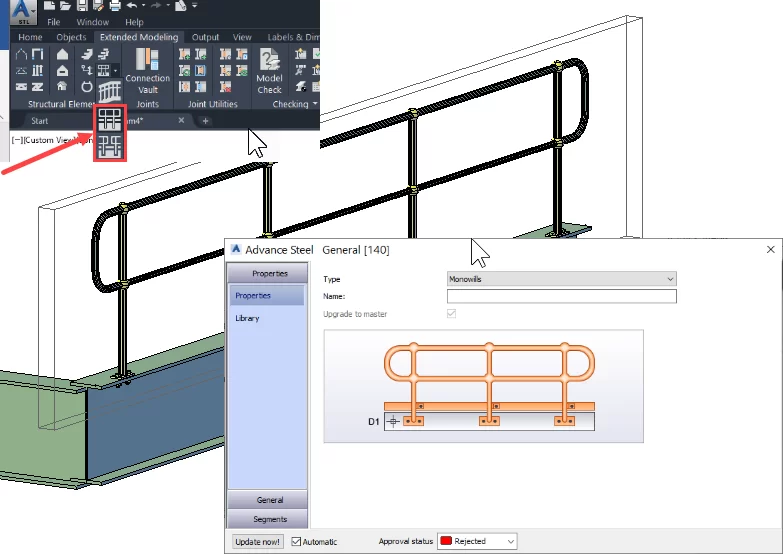Click the bottom railing icon in flyout
This screenshot has height=554, width=783.
pyautogui.click(x=109, y=147)
